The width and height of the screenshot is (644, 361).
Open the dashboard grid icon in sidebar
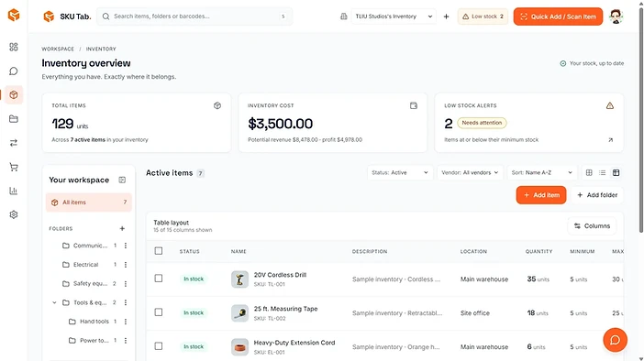pyautogui.click(x=14, y=47)
